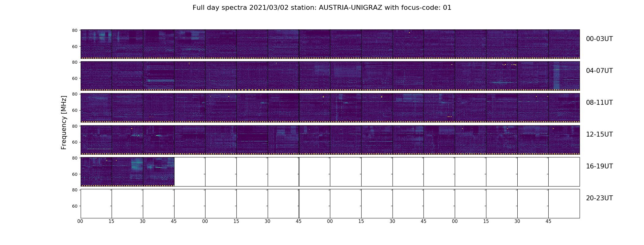Click the '00-03UT' row label

[599, 39]
